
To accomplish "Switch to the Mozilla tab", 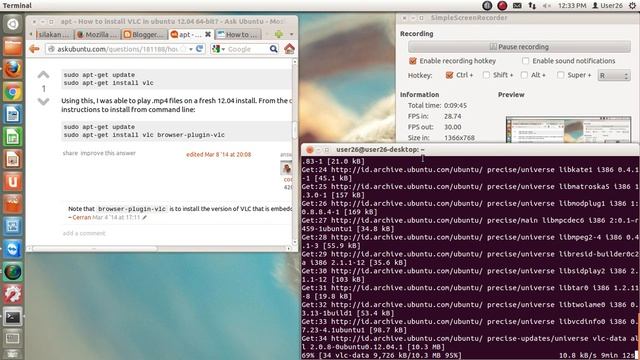I will click(x=98, y=34).
